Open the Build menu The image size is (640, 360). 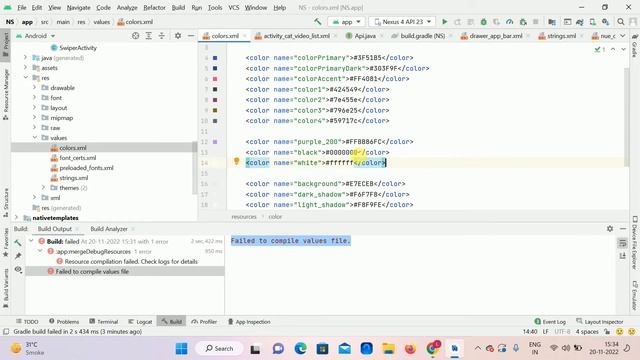point(178,7)
